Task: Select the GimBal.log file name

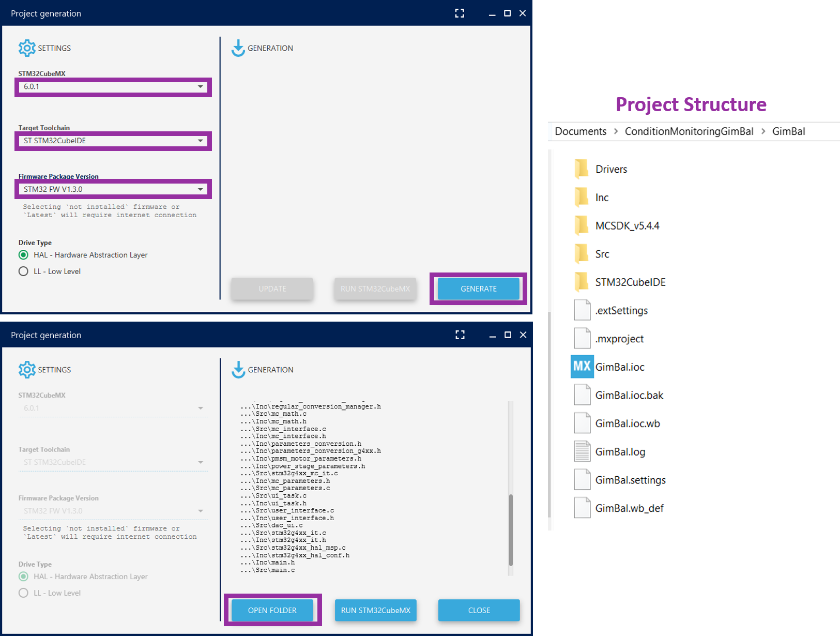Action: pyautogui.click(x=620, y=451)
